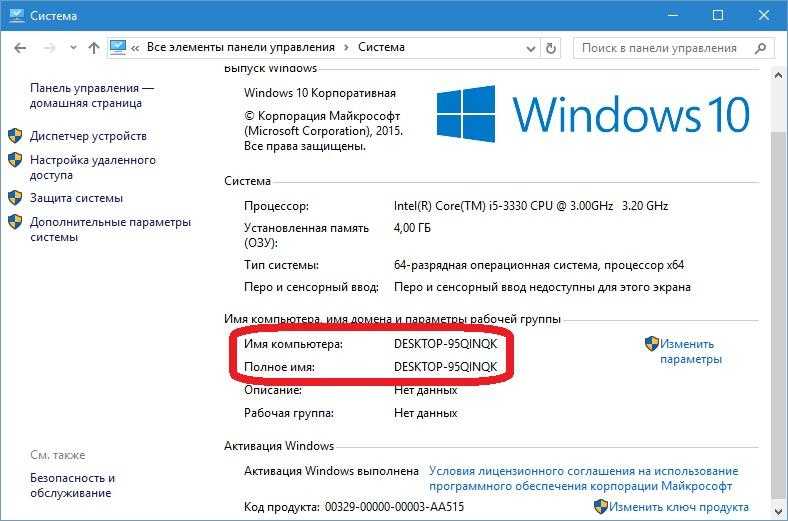Expand breadcrumb chevron before 'Система'

[x=346, y=48]
